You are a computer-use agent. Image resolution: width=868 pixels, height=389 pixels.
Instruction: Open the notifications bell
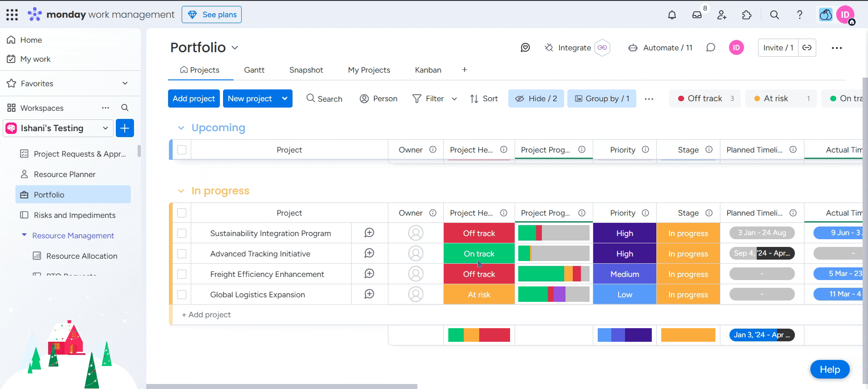672,15
